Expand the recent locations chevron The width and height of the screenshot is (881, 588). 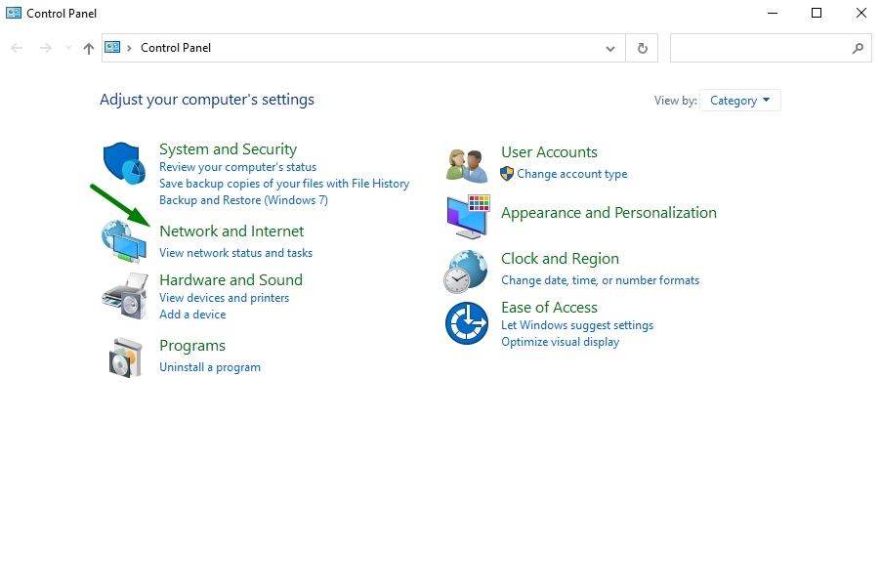pyautogui.click(x=68, y=48)
